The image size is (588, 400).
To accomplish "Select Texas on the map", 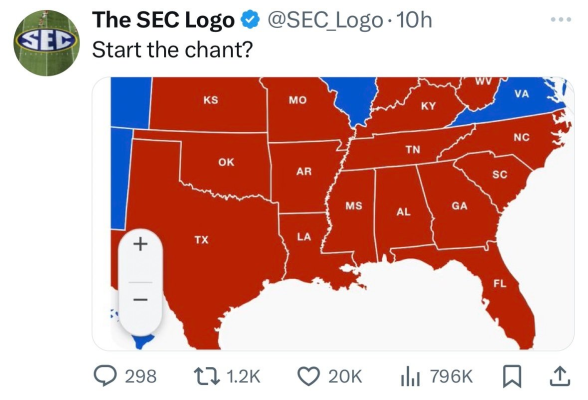I will 201,240.
